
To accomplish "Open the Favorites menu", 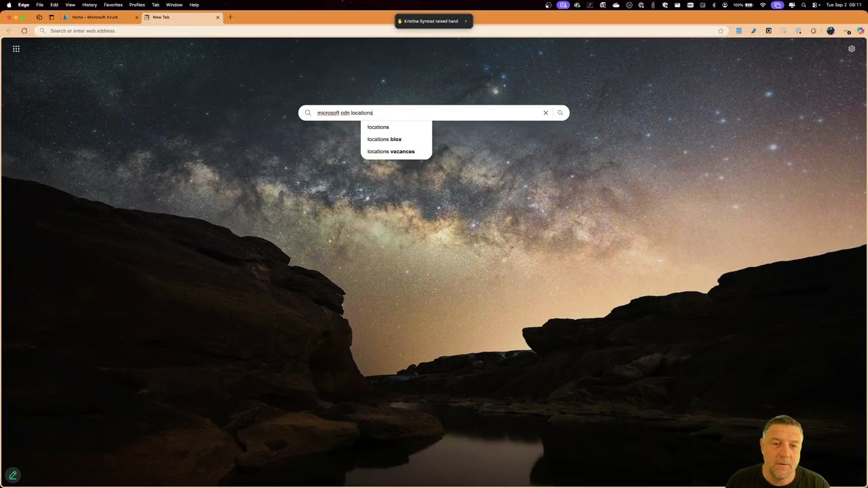I will click(x=113, y=5).
